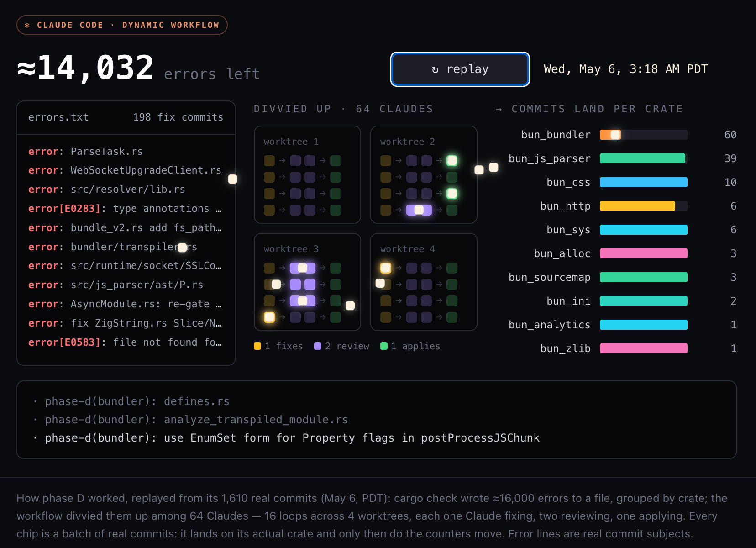
Task: Click the bun_ini progress bar
Action: pyautogui.click(x=643, y=301)
